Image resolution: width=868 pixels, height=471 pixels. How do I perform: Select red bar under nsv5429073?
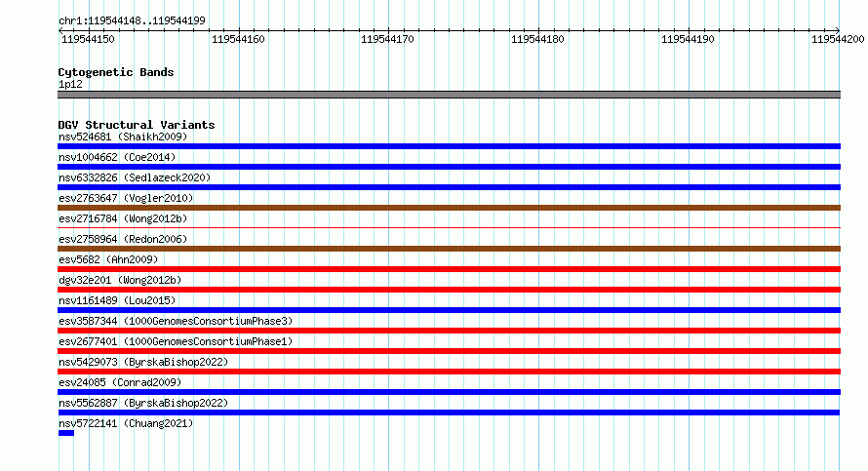pyautogui.click(x=449, y=372)
